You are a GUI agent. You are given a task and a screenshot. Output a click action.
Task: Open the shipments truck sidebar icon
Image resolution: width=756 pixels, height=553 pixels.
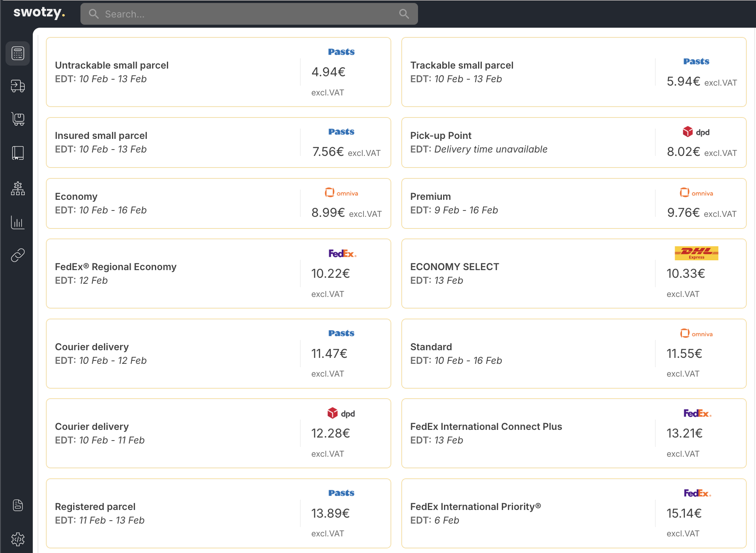coord(18,86)
